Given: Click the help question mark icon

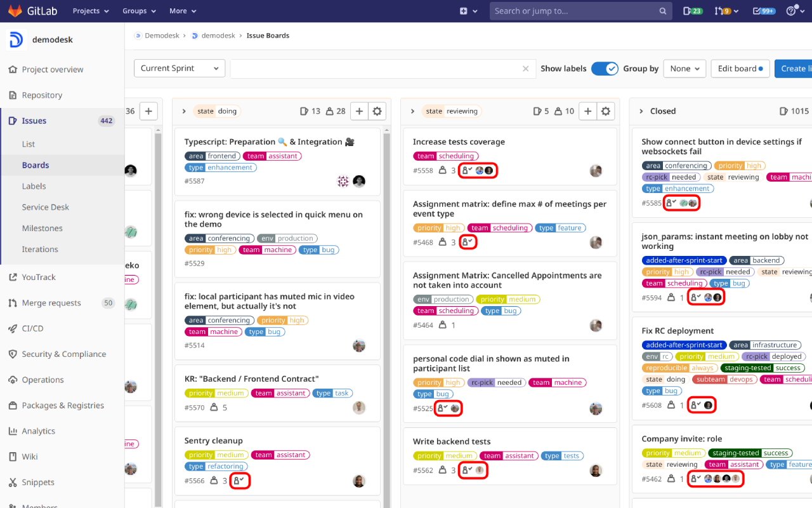Looking at the screenshot, I should coord(792,10).
